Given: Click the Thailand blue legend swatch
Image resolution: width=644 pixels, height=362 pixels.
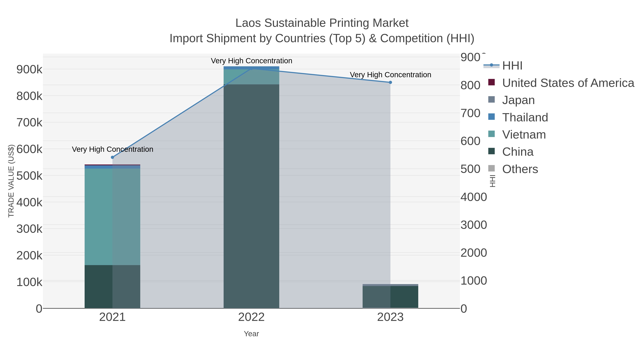Looking at the screenshot, I should [x=492, y=117].
